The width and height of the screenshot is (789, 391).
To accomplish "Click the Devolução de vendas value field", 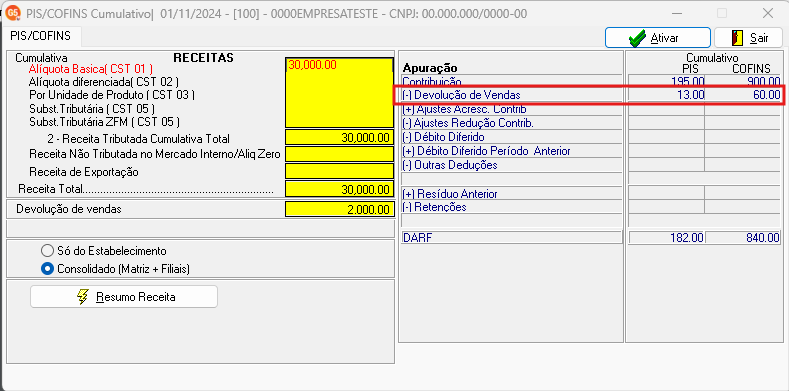I will point(340,209).
